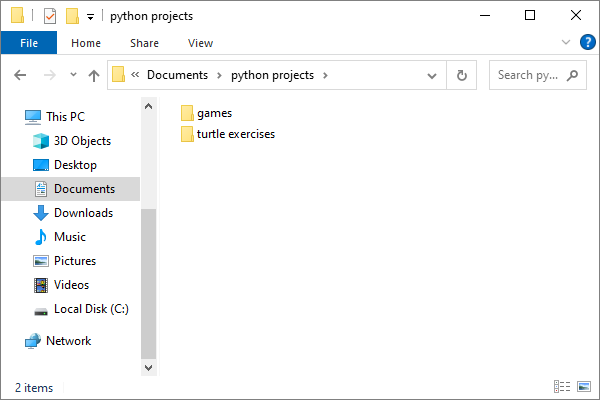The height and width of the screenshot is (400, 600).
Task: Click the Forward navigation arrow
Action: click(49, 75)
